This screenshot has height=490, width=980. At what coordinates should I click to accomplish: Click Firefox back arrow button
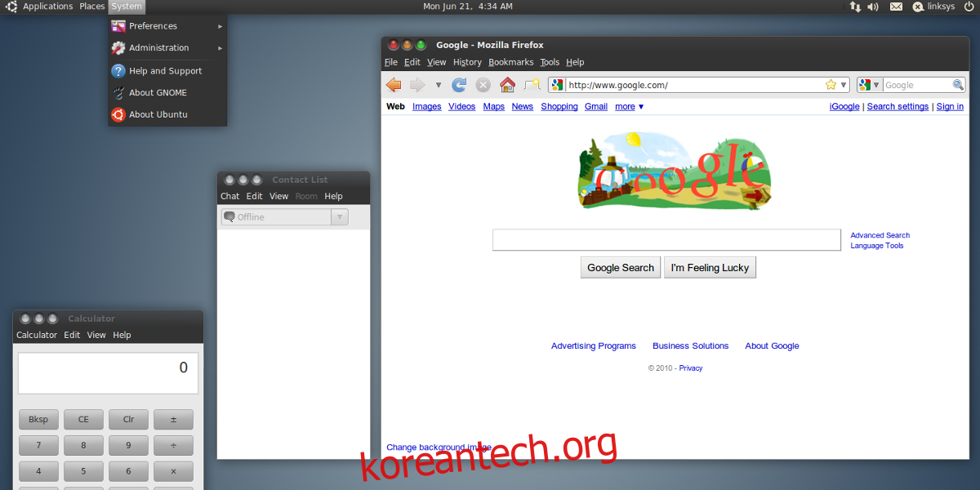click(394, 85)
